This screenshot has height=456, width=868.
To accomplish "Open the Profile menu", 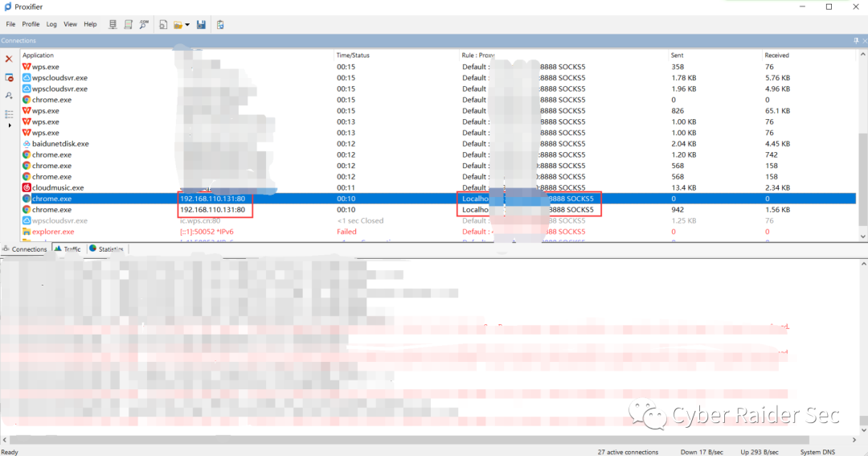I will [x=31, y=24].
